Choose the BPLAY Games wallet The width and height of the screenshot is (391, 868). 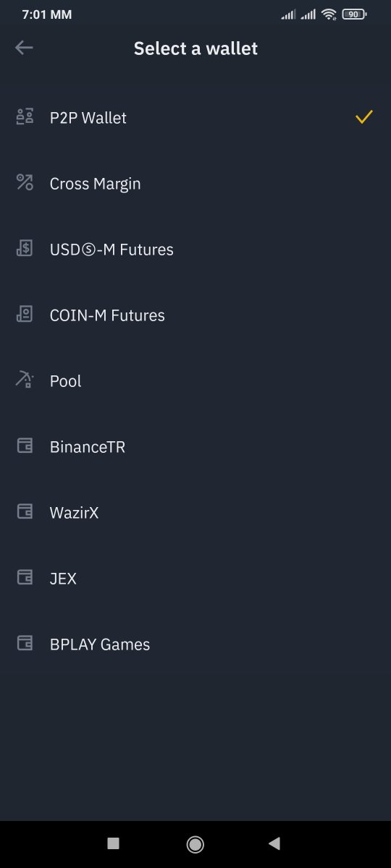coord(195,644)
